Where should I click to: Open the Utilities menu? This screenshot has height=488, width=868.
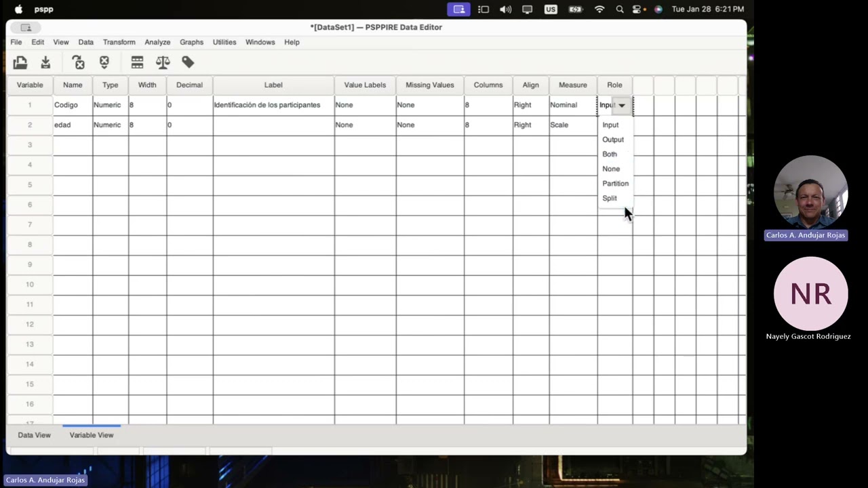point(224,42)
